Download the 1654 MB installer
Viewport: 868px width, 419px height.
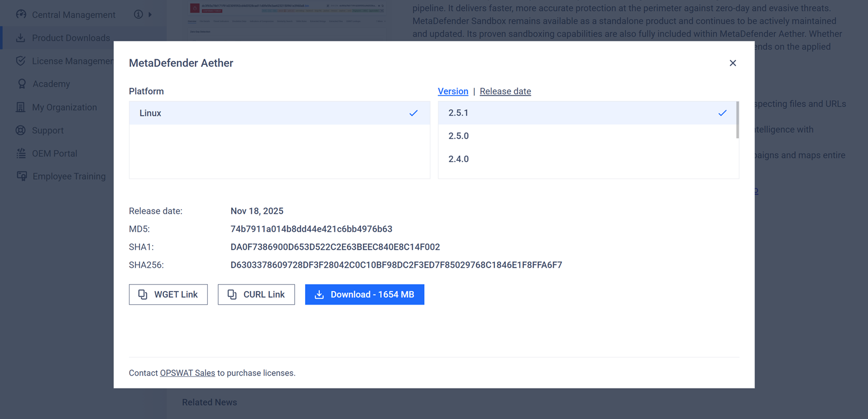coord(364,294)
